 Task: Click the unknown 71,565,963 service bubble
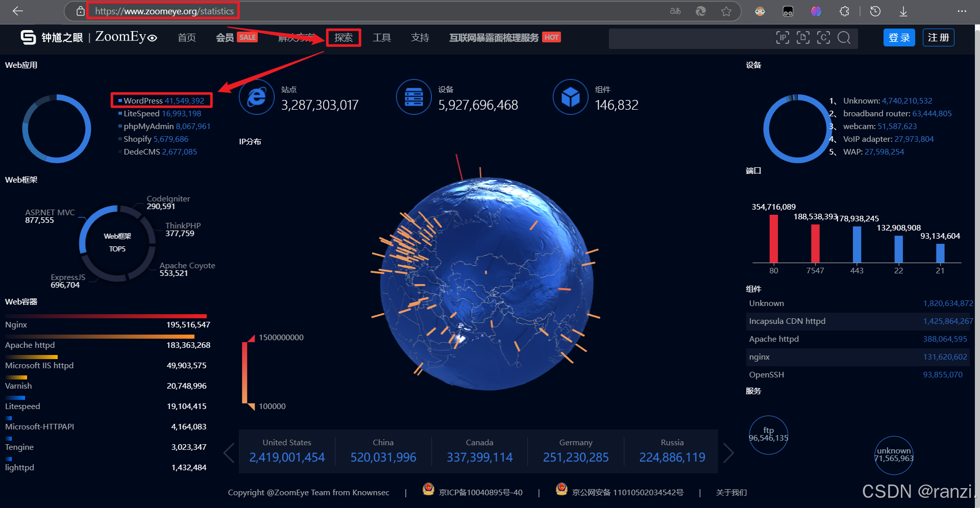point(894,455)
